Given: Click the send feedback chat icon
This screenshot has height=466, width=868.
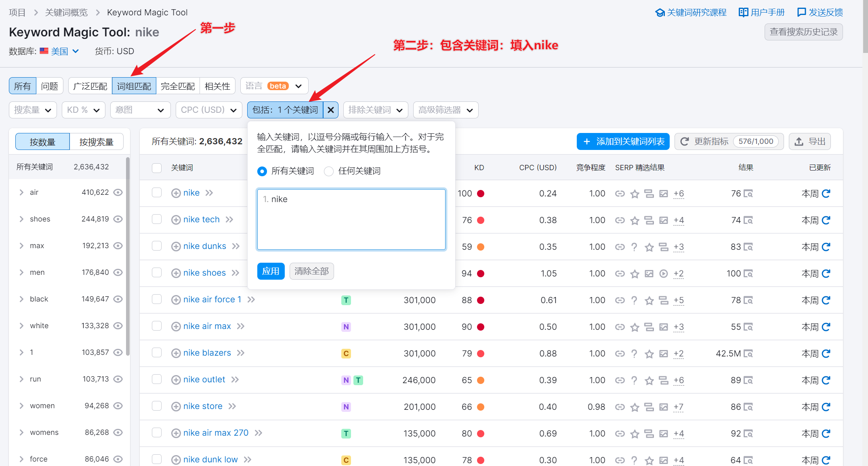Looking at the screenshot, I should click(x=801, y=12).
